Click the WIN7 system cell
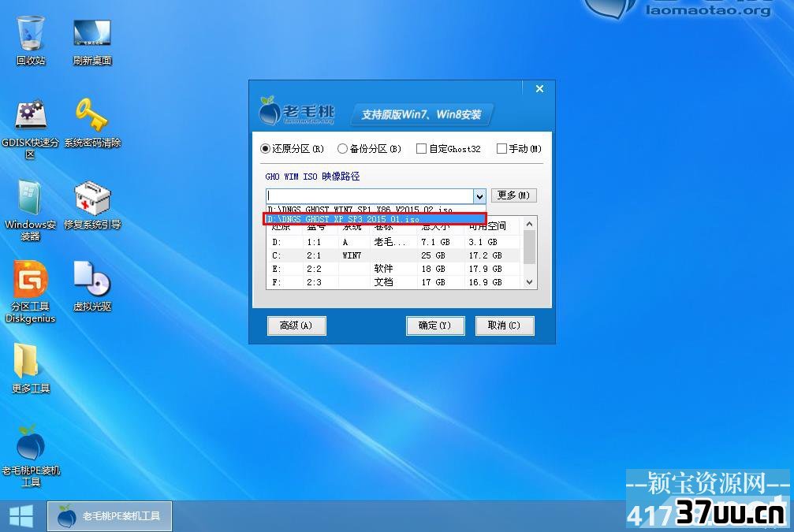794x532 pixels. (352, 255)
